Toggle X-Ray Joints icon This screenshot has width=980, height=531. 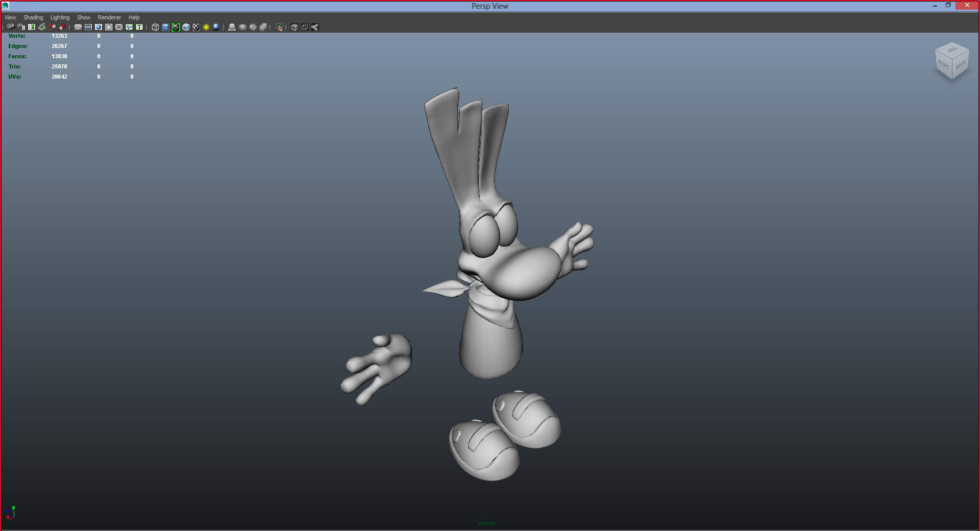tap(315, 27)
